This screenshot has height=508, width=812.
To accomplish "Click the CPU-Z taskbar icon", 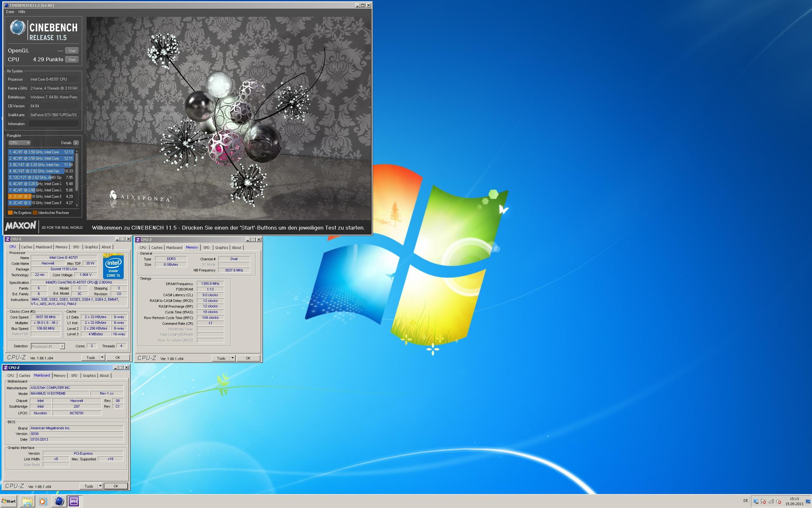I will (x=74, y=501).
